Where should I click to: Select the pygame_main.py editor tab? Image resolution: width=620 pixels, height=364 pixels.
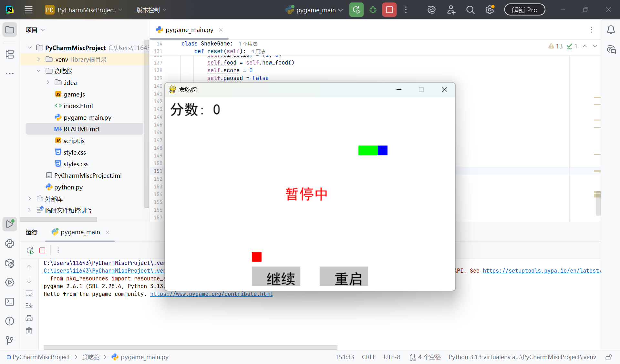tap(189, 30)
